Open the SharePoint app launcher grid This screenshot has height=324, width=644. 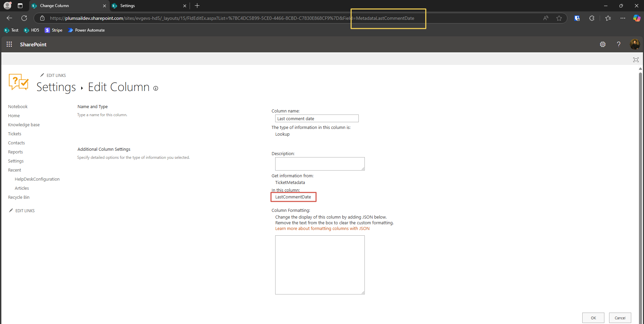click(x=9, y=44)
